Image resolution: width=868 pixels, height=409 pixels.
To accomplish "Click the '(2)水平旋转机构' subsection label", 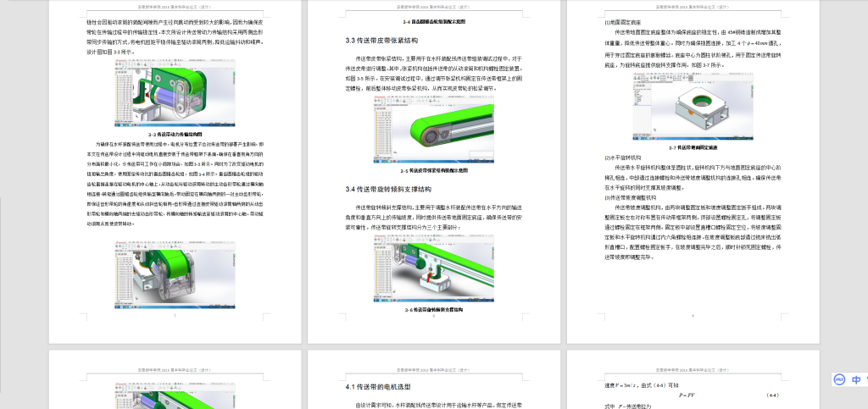I will click(623, 158).
